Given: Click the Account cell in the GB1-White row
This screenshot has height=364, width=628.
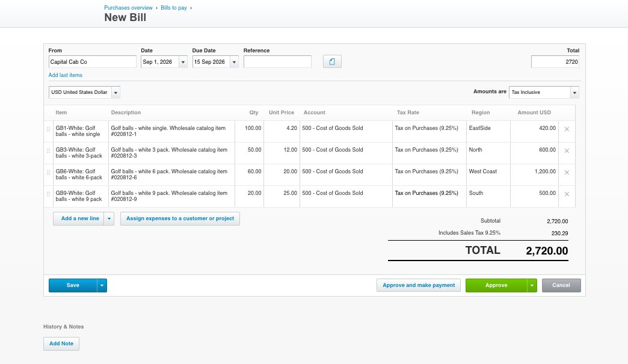Looking at the screenshot, I should (x=346, y=131).
